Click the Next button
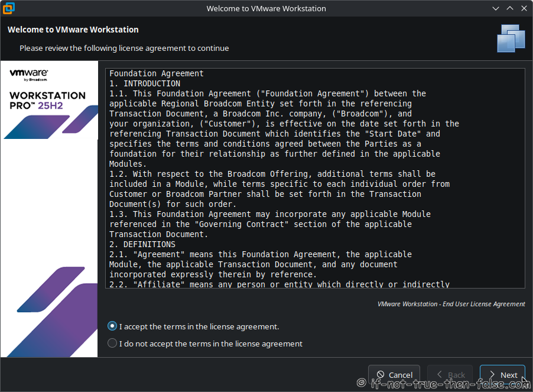This screenshot has height=392, width=533. point(502,375)
